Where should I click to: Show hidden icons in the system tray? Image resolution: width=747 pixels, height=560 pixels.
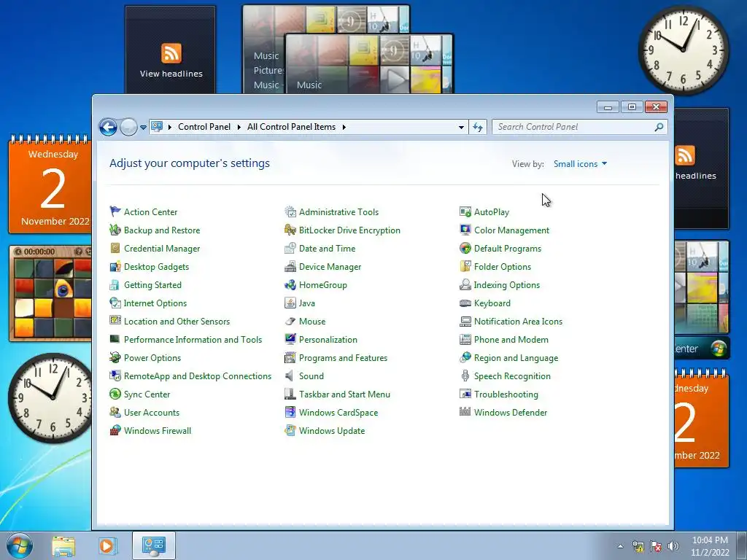point(620,546)
